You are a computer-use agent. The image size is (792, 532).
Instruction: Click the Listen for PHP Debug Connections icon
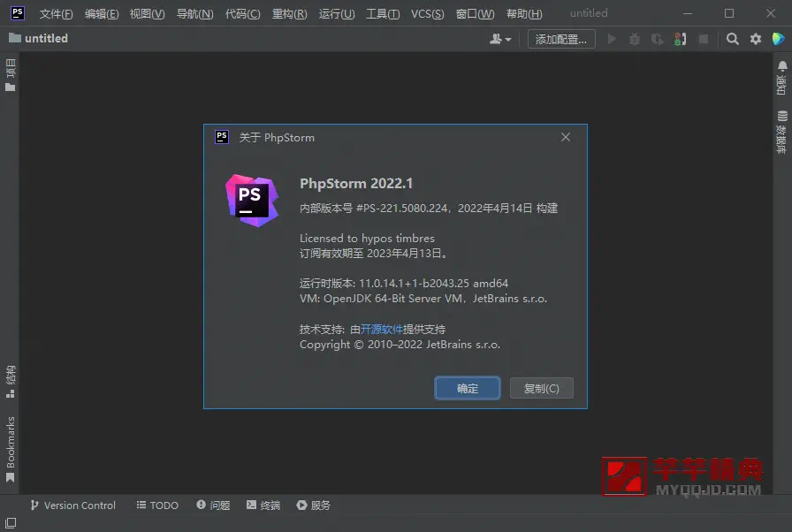(x=680, y=39)
